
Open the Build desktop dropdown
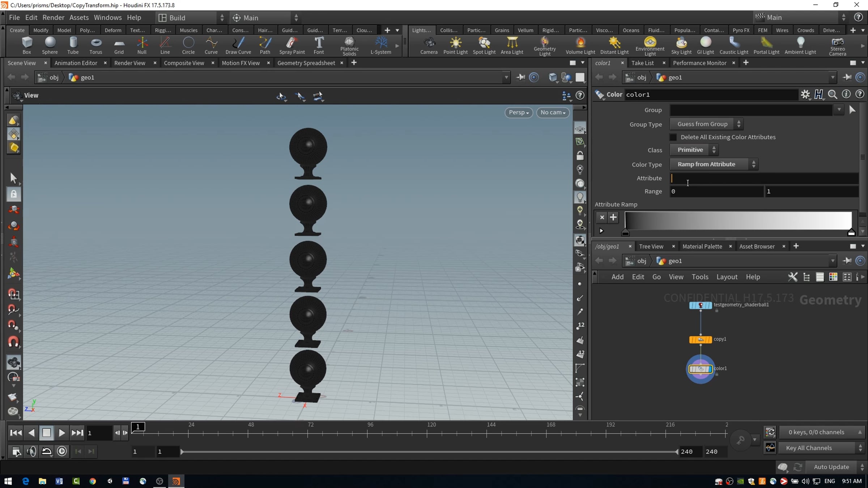tap(192, 18)
